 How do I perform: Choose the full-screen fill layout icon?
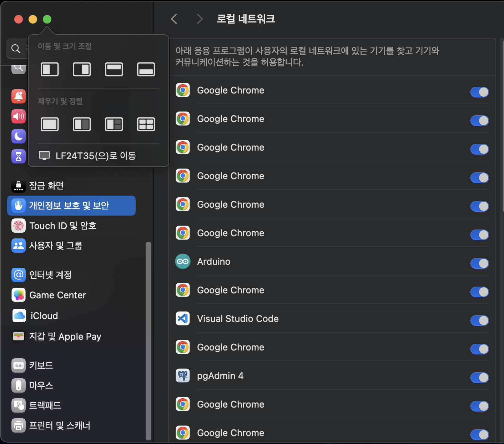[x=50, y=124]
